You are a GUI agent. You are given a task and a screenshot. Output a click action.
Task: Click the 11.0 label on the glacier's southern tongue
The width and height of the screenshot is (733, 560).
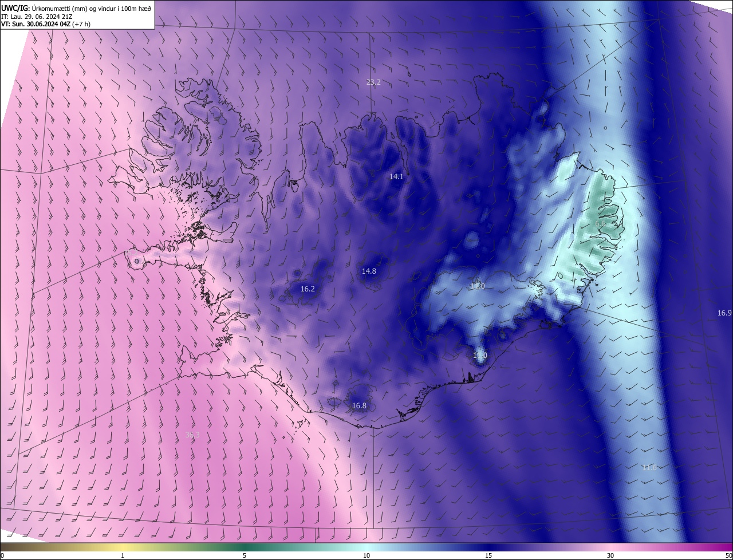pos(480,356)
